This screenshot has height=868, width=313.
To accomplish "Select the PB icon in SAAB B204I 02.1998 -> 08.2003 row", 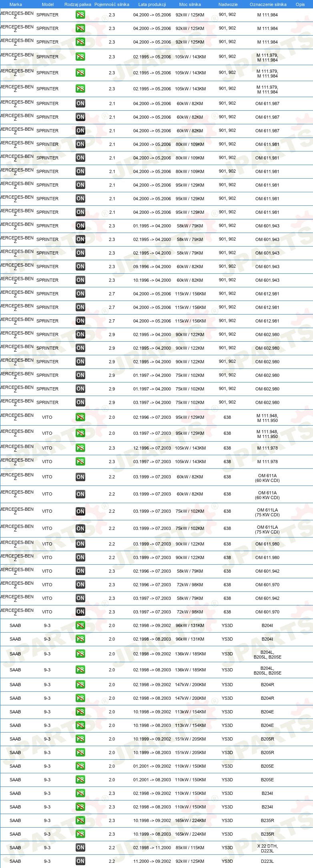I will (x=80, y=639).
